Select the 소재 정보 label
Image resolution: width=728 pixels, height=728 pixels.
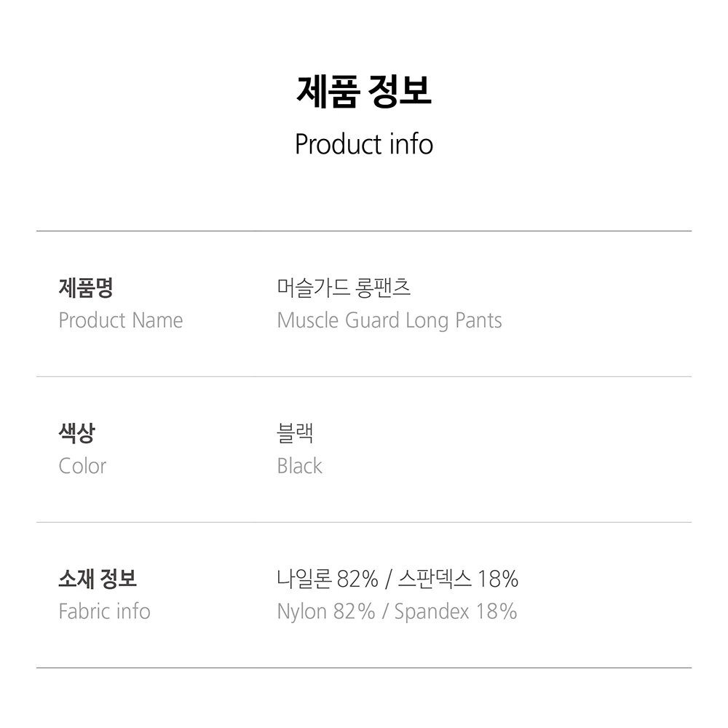(x=98, y=579)
